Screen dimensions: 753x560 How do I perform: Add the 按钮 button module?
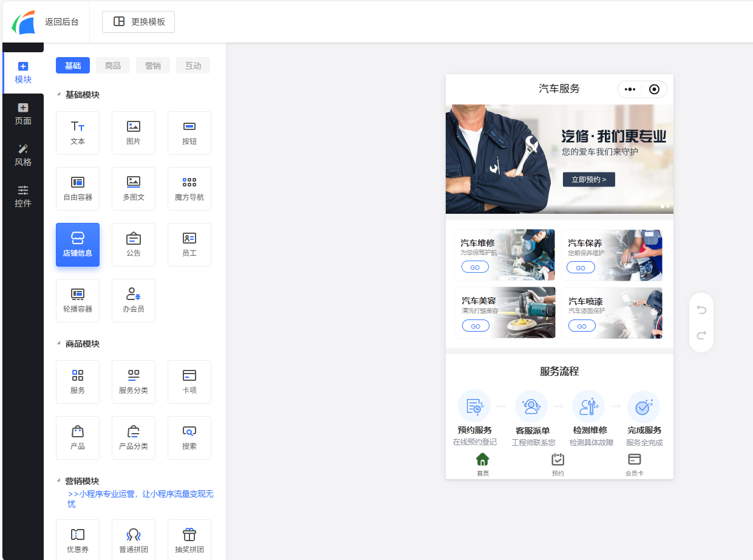tap(189, 133)
